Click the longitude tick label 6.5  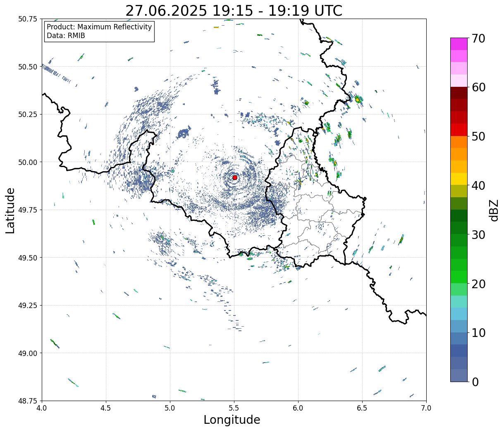pyautogui.click(x=362, y=408)
